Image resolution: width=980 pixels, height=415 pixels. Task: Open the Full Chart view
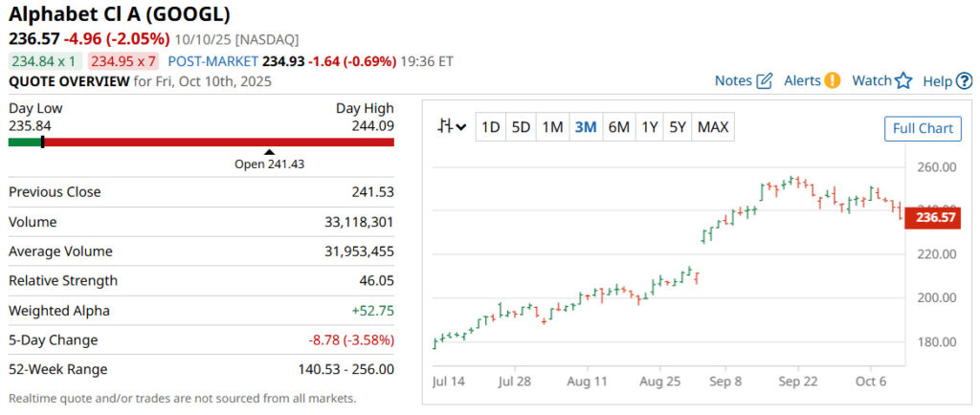(923, 128)
